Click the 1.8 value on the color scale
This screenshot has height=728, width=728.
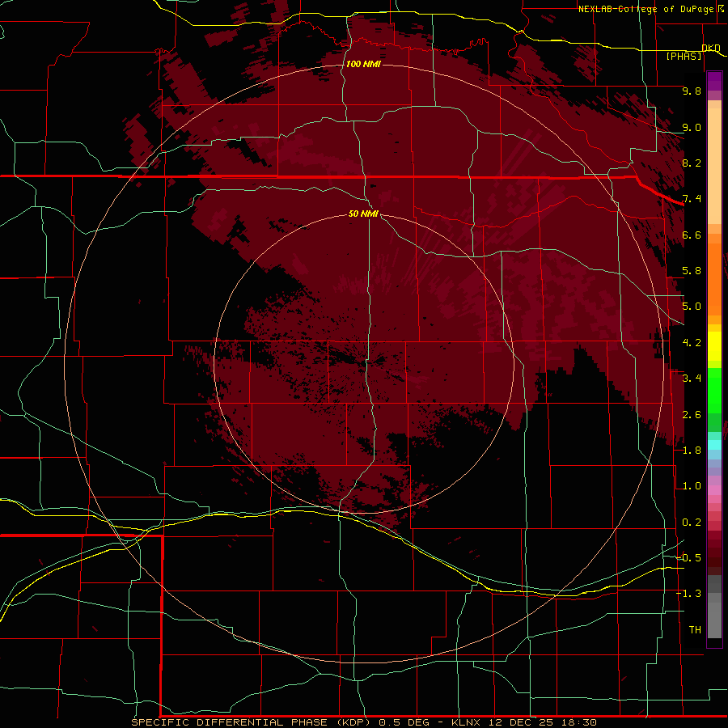(692, 451)
